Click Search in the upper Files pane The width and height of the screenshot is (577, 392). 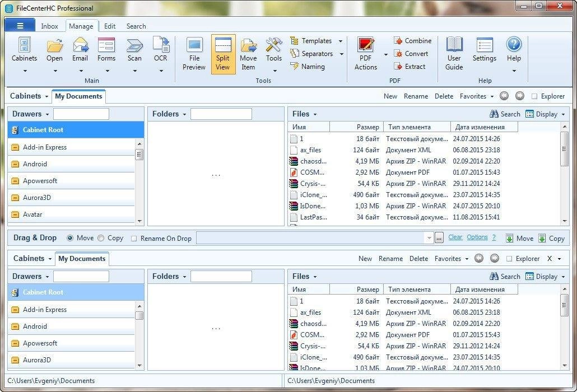[x=505, y=114]
